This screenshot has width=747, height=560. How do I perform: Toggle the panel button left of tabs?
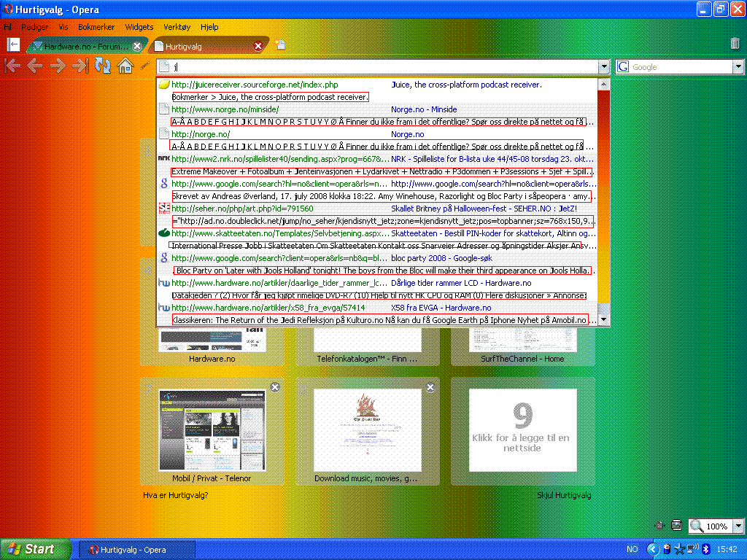13,44
